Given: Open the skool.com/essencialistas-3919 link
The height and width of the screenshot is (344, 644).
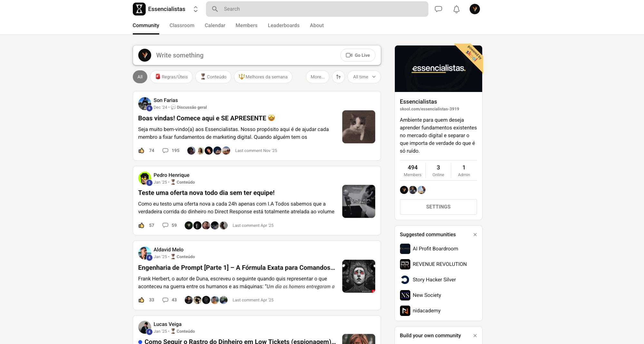Looking at the screenshot, I should pos(429,109).
